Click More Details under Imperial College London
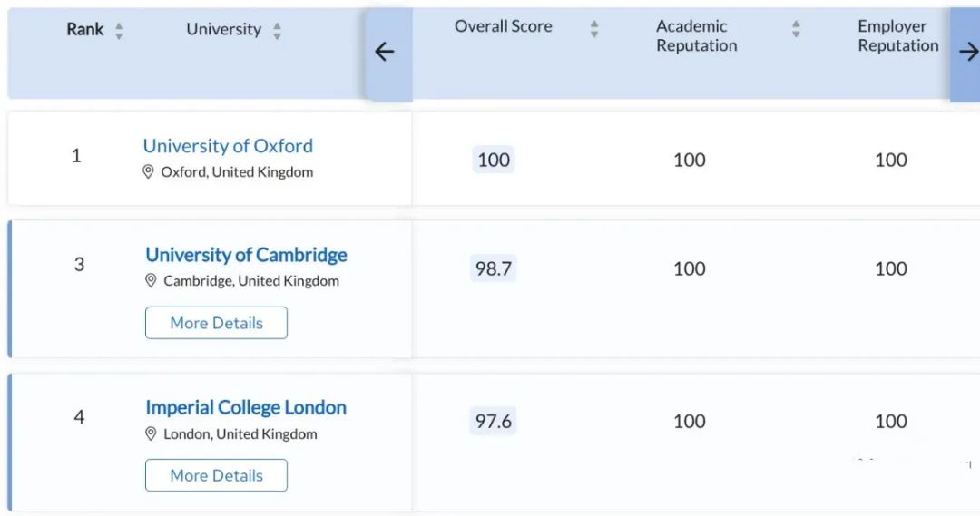 (216, 475)
